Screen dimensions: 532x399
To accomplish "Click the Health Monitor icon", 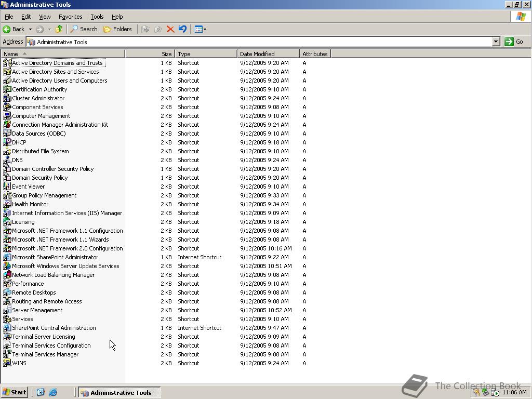I will pyautogui.click(x=7, y=204).
